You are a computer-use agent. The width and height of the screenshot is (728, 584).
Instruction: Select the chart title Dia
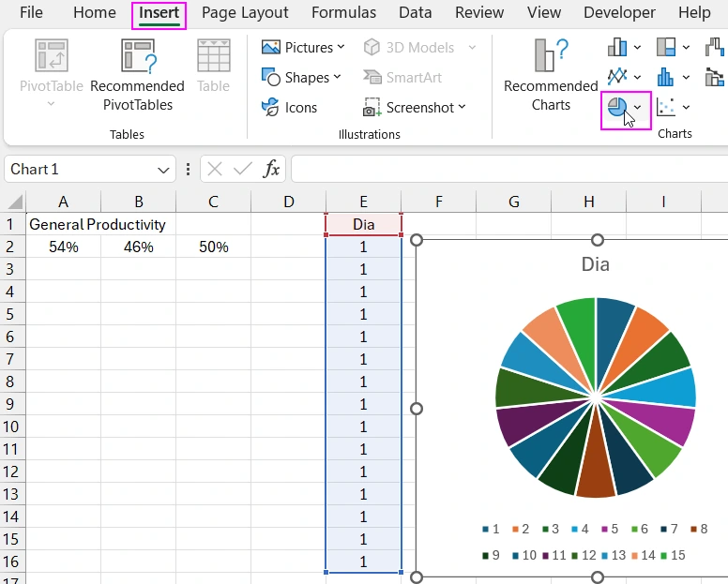click(595, 264)
